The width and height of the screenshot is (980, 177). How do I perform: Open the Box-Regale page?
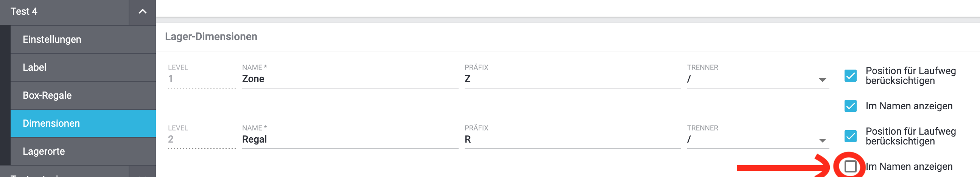pos(83,95)
